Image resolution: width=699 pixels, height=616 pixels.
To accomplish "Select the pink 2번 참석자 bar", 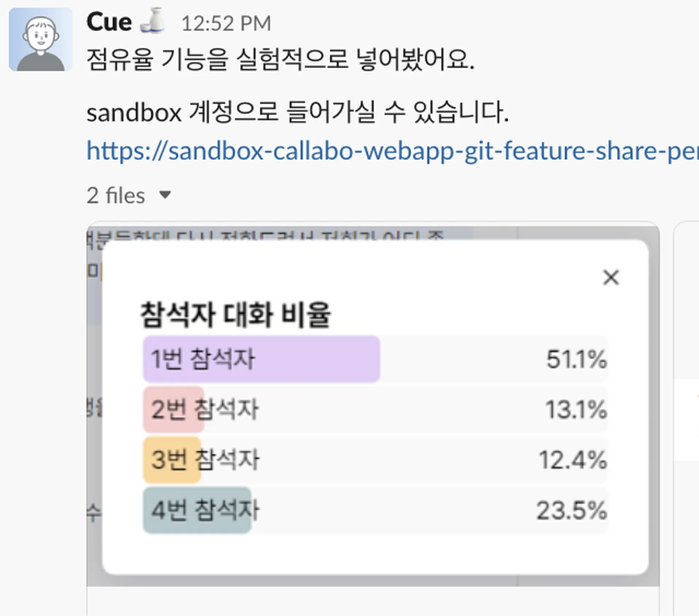I will click(173, 409).
